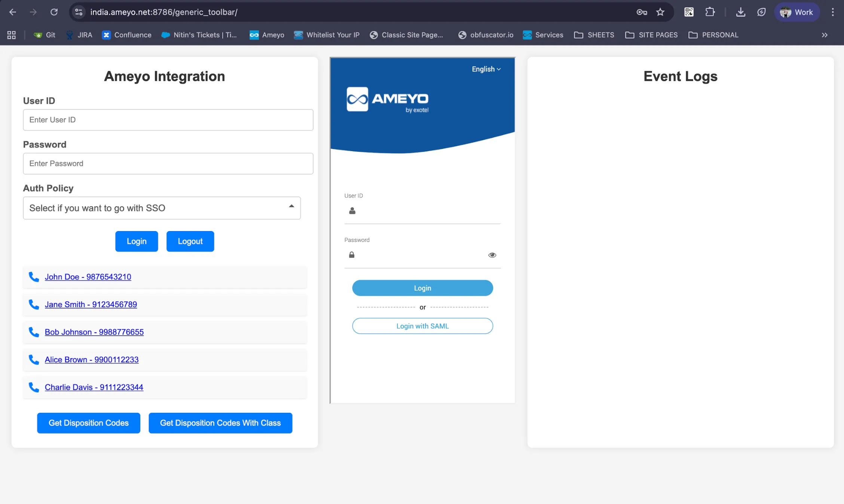Open the Confluence bookmark

pos(127,35)
